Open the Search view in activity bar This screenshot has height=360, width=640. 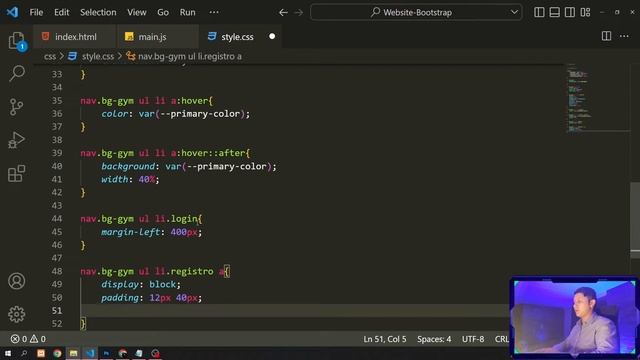click(17, 73)
